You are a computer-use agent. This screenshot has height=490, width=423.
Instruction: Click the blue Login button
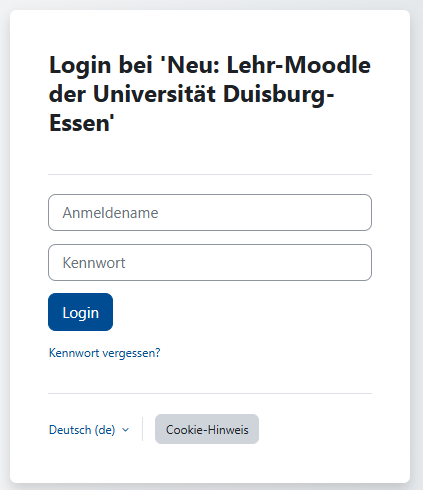pyautogui.click(x=80, y=312)
